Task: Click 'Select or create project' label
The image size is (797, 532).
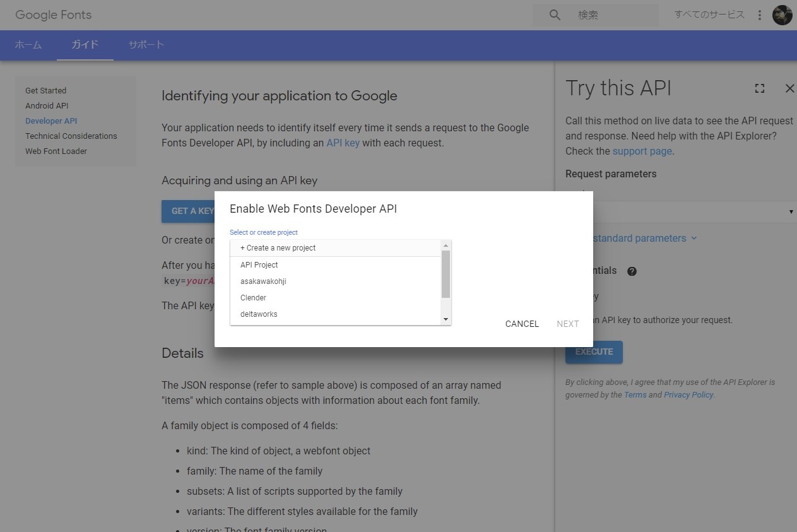Action: tap(264, 232)
